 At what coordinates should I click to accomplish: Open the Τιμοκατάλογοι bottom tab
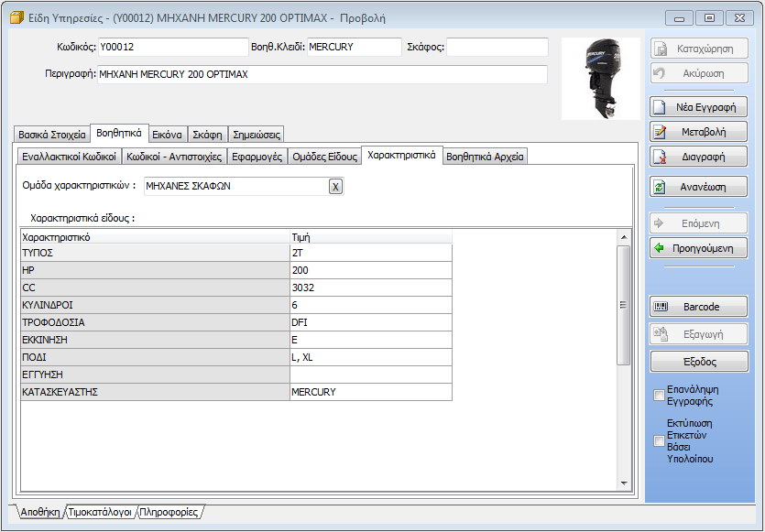(100, 512)
